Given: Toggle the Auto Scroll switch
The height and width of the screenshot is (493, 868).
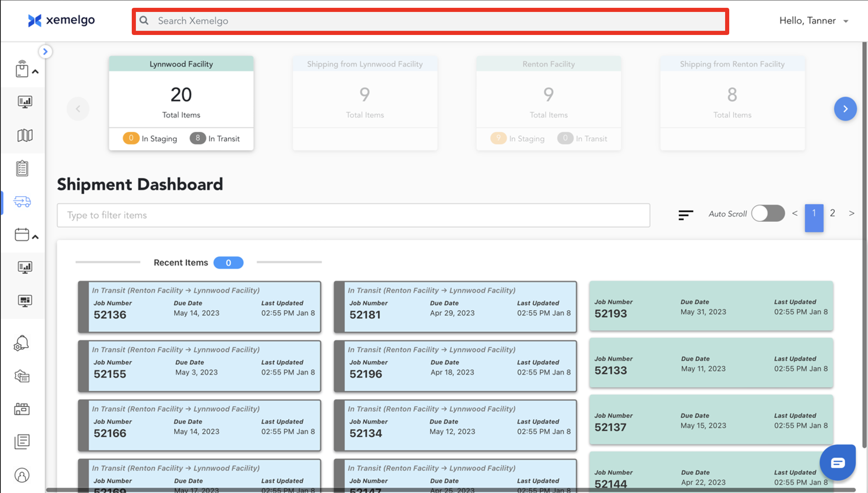Looking at the screenshot, I should [x=768, y=214].
